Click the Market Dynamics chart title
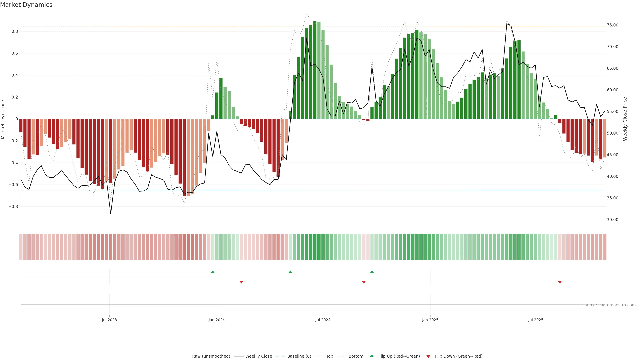Viewport: 644px width, 362px height. tap(26, 5)
